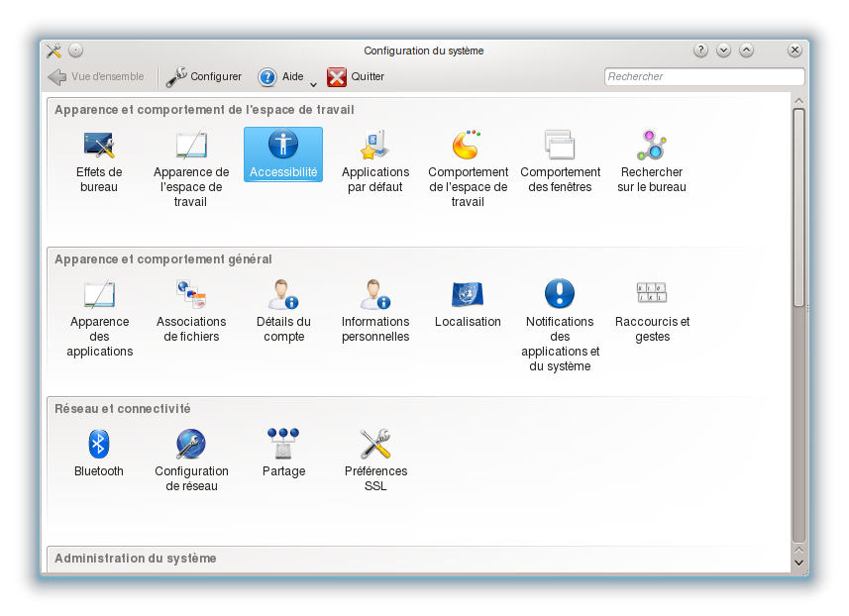This screenshot has width=849, height=616.
Task: Click the Vue d'ensemble back button
Action: click(x=96, y=77)
